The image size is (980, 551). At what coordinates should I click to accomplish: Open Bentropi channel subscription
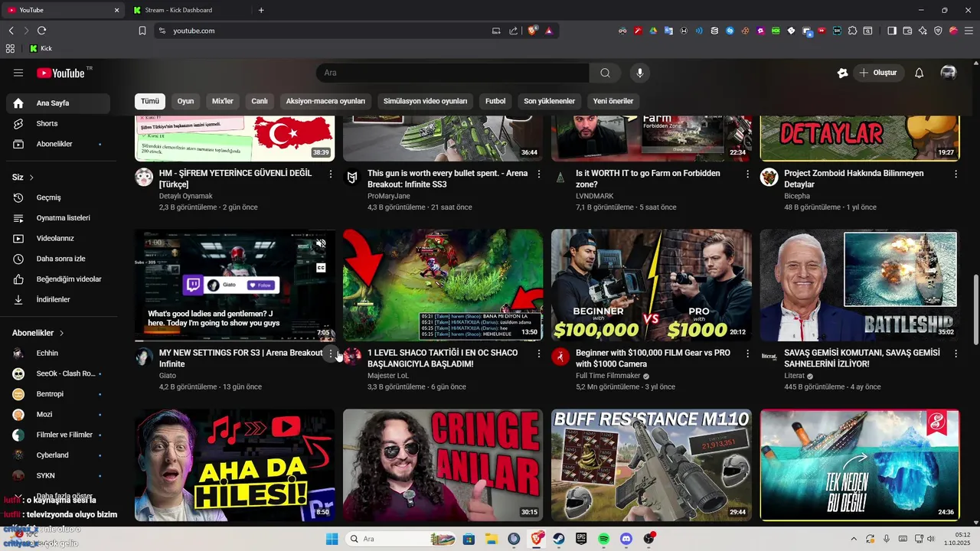[x=58, y=394]
